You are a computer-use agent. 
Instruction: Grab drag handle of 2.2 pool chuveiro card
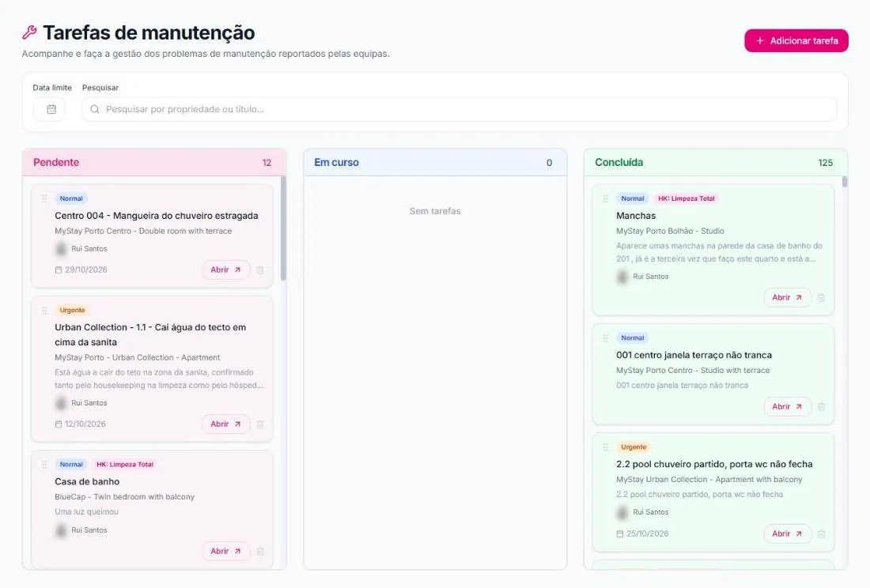605,447
